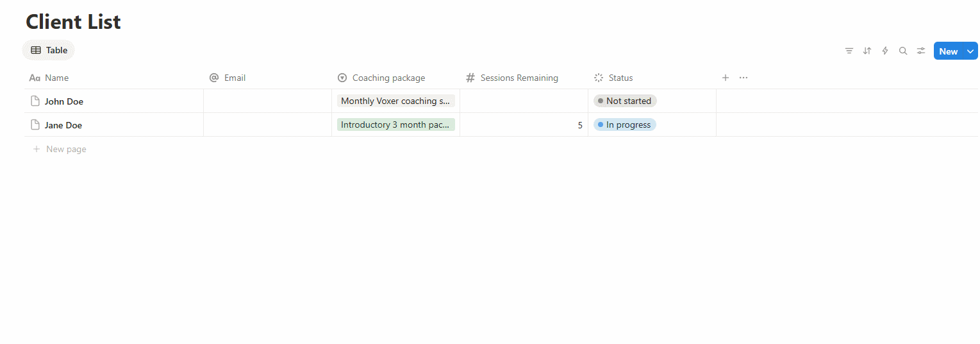Expand the New button dropdown arrow
Viewport: 980px width, 344px height.
(x=970, y=51)
